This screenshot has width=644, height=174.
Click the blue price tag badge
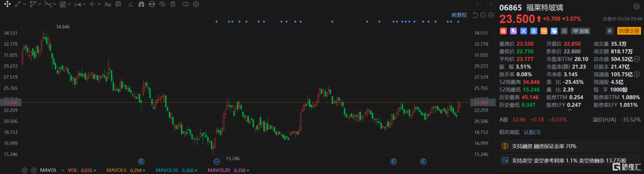tap(554, 31)
